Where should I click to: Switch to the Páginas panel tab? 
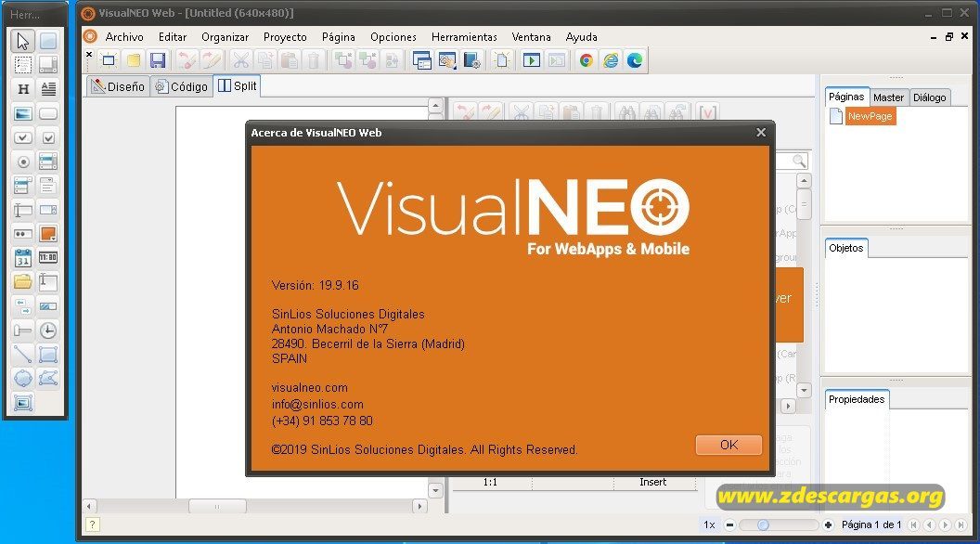click(847, 97)
